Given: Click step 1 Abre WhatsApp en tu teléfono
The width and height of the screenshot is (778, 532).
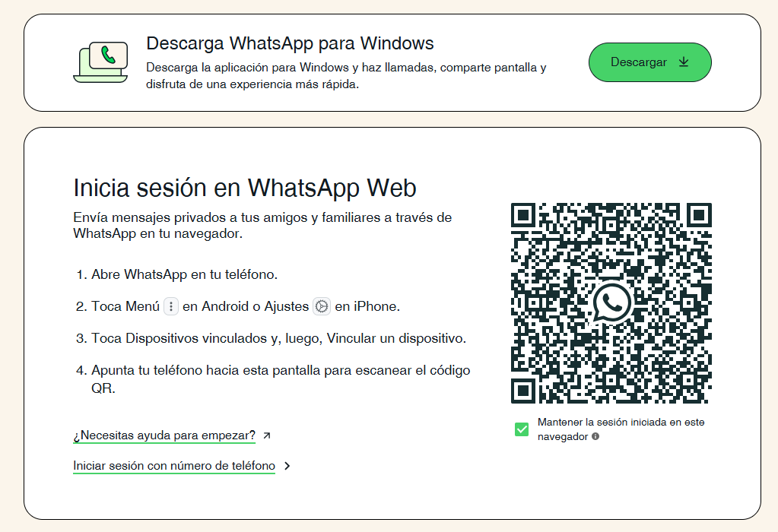Looking at the screenshot, I should point(184,274).
